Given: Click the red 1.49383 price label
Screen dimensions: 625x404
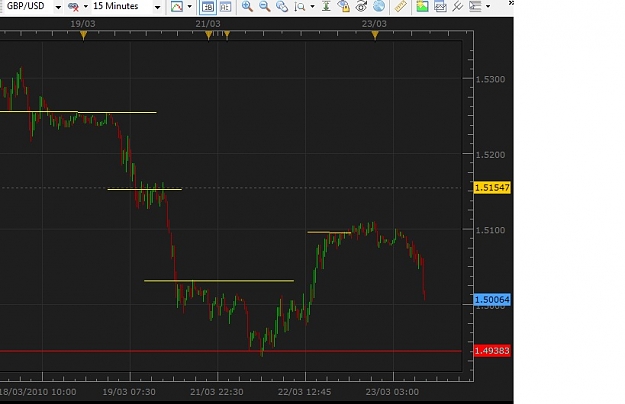Looking at the screenshot, I should coord(492,351).
